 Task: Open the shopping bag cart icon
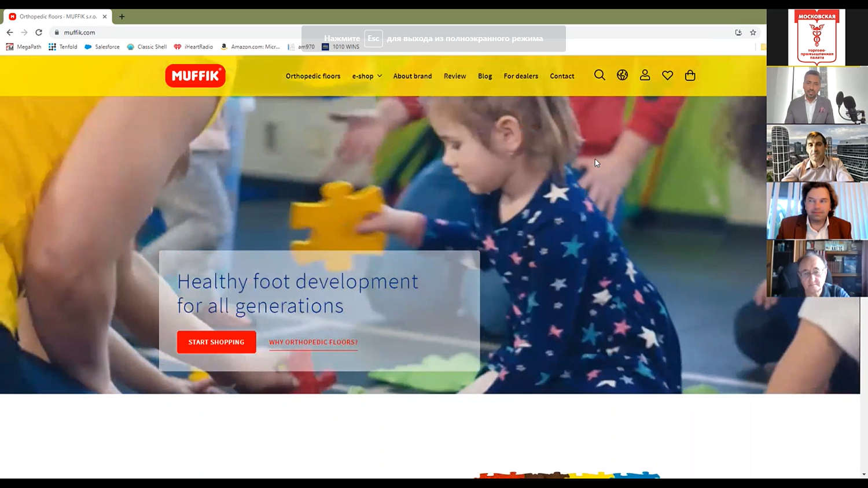(x=690, y=75)
